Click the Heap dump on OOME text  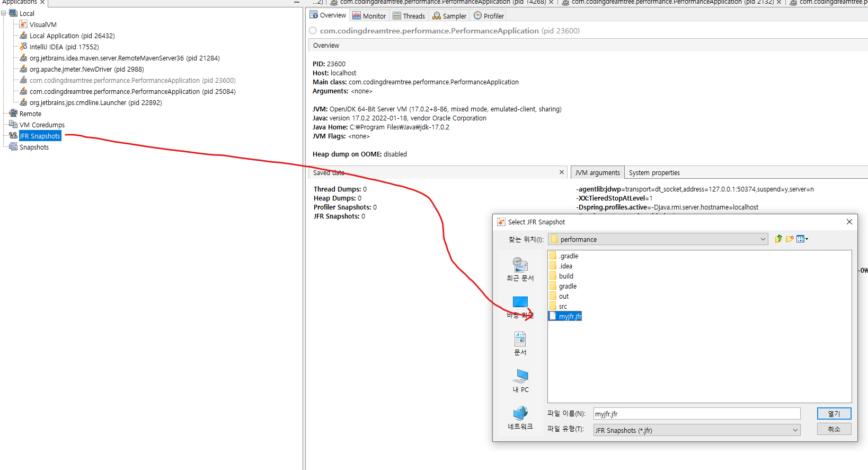[x=360, y=154]
